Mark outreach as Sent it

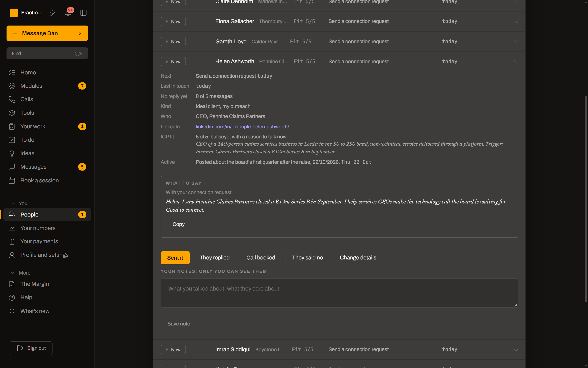click(175, 258)
